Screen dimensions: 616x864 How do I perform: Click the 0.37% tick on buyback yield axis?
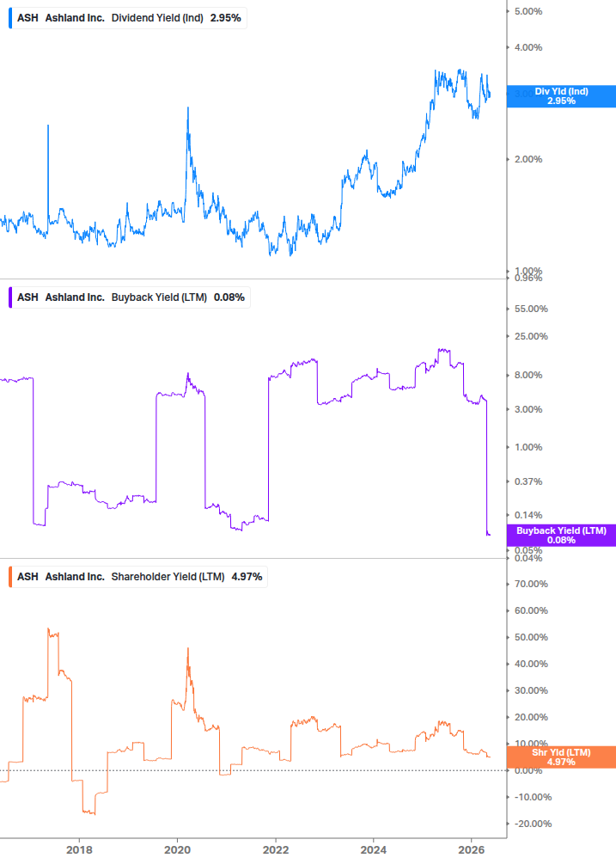[528, 482]
